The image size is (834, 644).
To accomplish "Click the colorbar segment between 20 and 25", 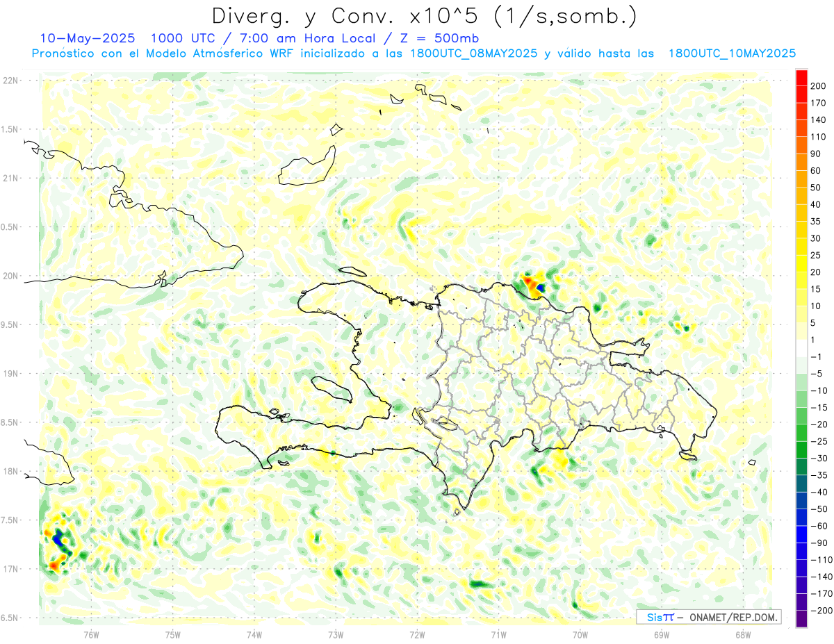I will pyautogui.click(x=801, y=264).
